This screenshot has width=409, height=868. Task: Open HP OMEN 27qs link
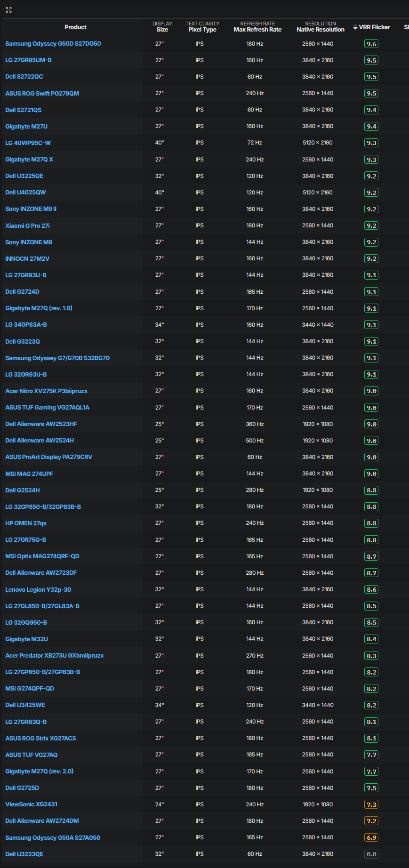point(26,523)
